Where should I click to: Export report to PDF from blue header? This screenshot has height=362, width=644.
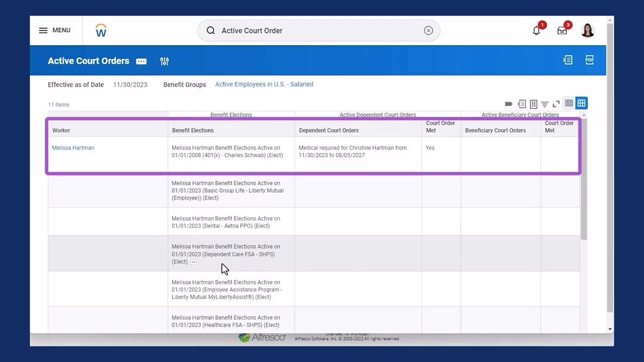pyautogui.click(x=590, y=60)
